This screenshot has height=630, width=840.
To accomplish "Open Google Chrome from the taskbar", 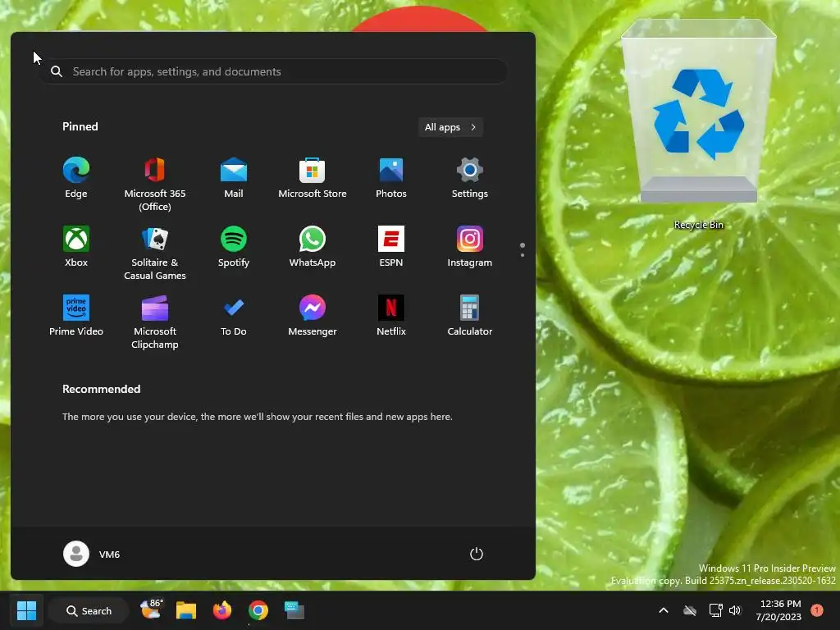I will coord(258,610).
